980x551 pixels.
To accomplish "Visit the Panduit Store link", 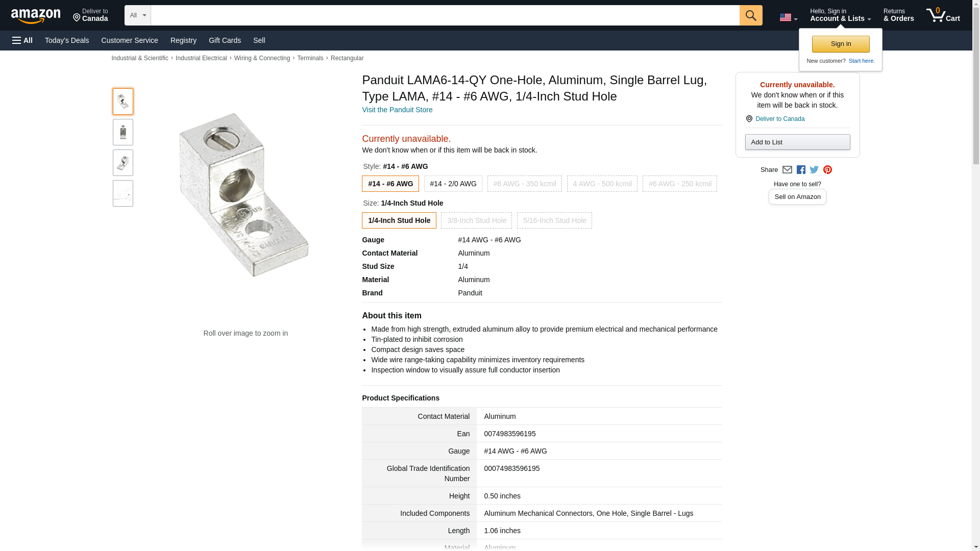I will 397,110.
